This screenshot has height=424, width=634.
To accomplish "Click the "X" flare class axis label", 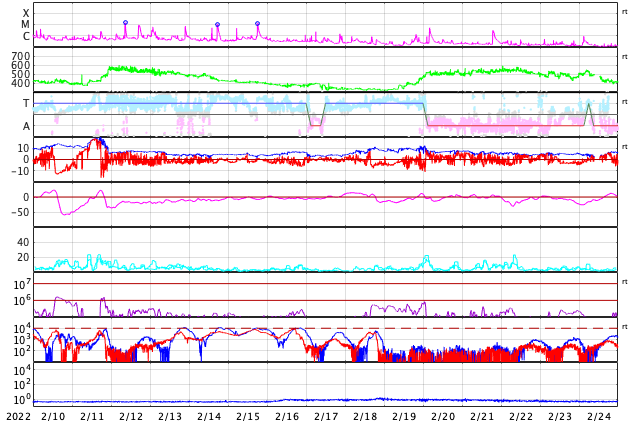I will (26, 13).
